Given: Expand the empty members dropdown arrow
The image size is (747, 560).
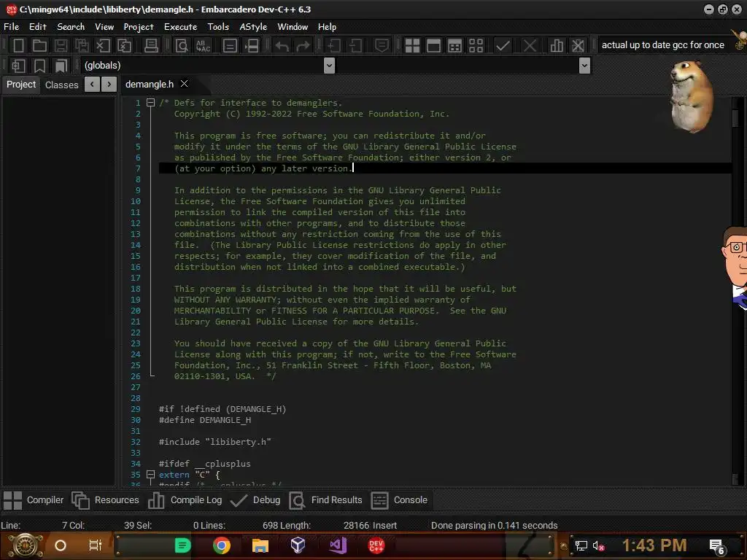Looking at the screenshot, I should tap(584, 65).
